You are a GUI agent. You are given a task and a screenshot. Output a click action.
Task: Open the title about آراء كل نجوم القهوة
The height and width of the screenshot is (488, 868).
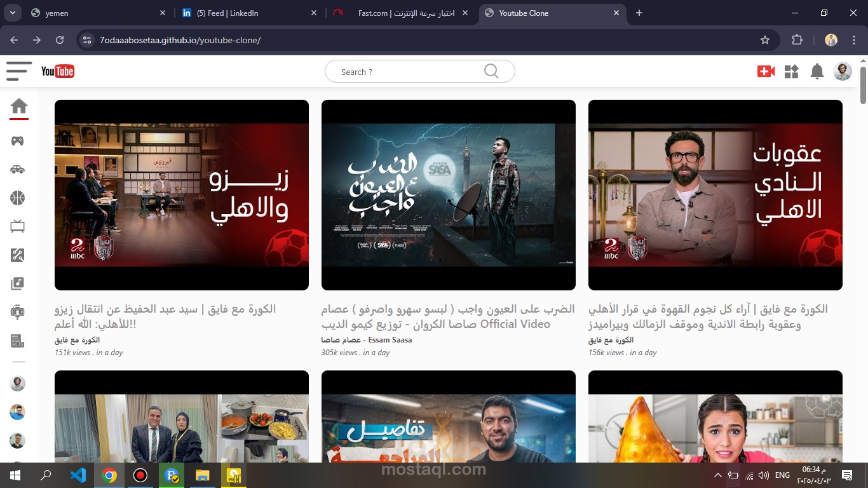(708, 316)
